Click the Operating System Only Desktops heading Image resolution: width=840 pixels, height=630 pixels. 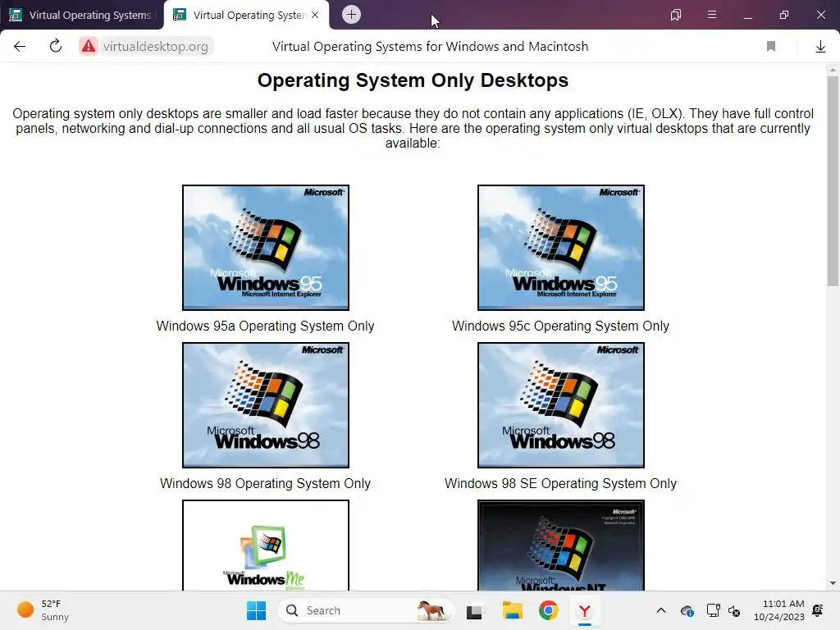click(413, 80)
